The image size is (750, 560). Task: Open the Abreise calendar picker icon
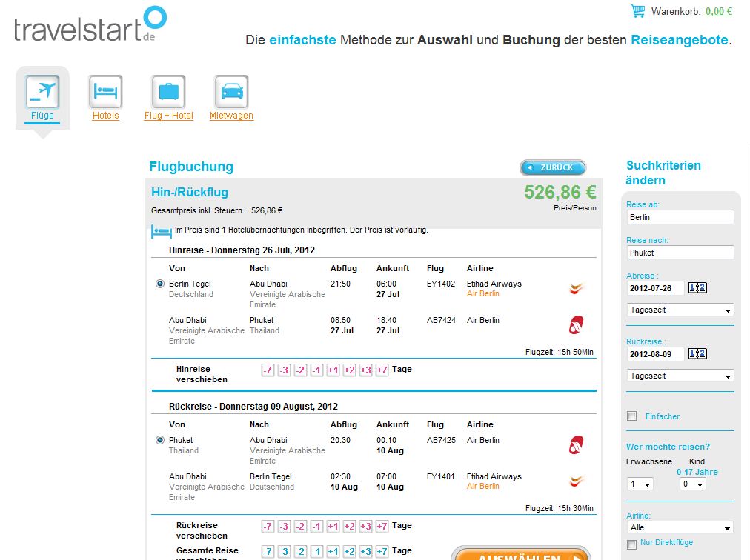[697, 288]
